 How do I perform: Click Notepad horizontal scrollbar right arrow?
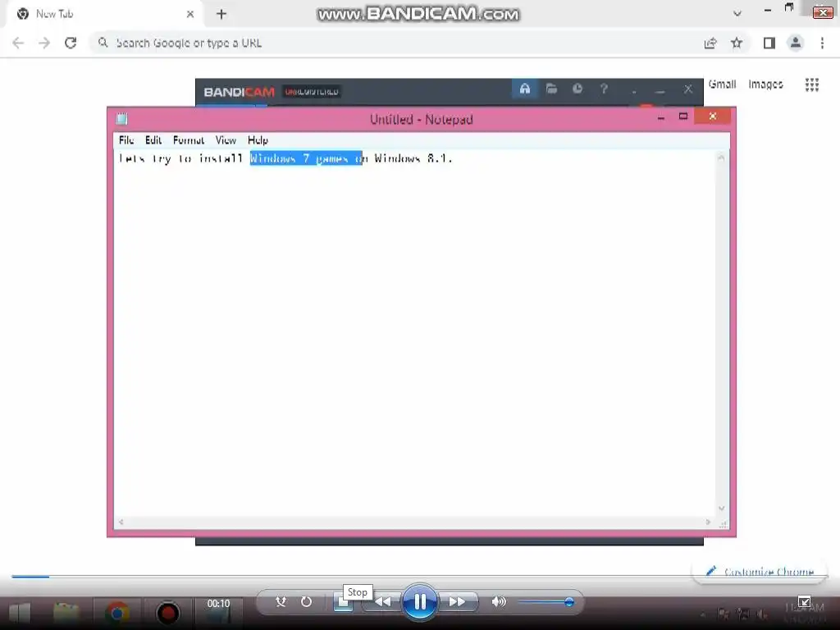coord(708,522)
